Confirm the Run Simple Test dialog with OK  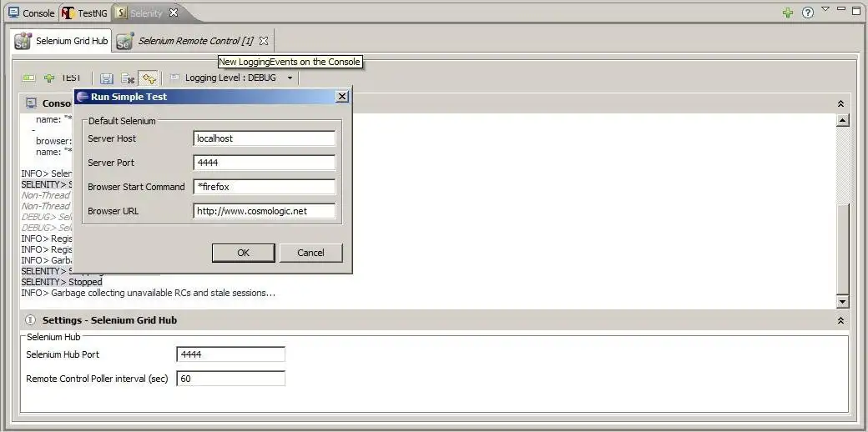tap(243, 253)
